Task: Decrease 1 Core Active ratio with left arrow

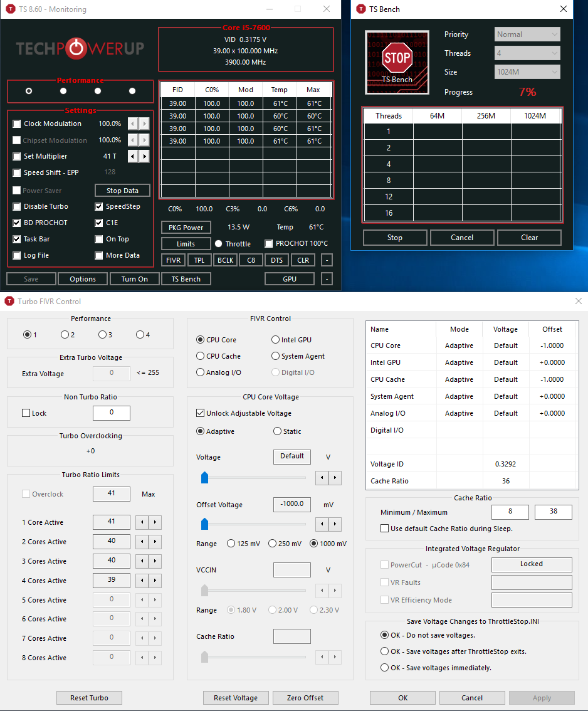Action: click(144, 522)
